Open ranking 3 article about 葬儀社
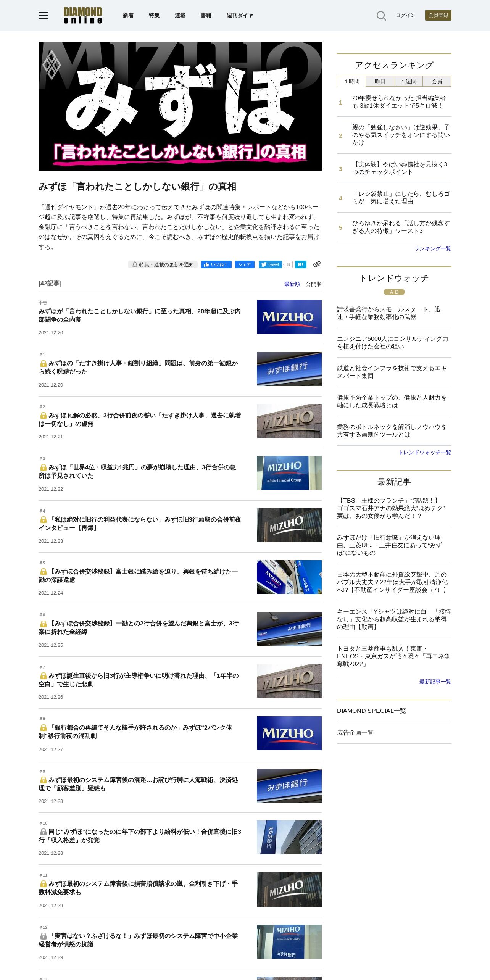Viewport: 490px width, 980px height. tap(400, 168)
